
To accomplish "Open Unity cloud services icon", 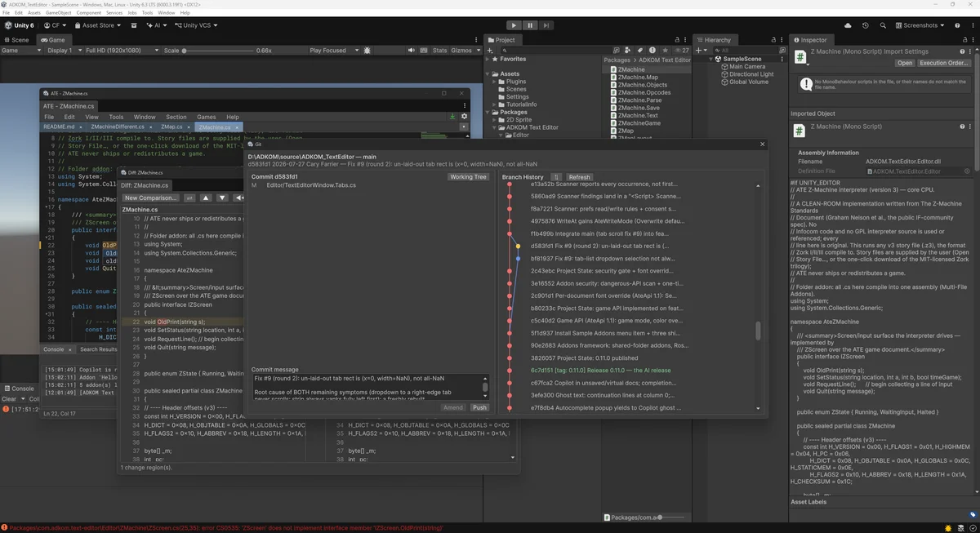I will point(848,25).
